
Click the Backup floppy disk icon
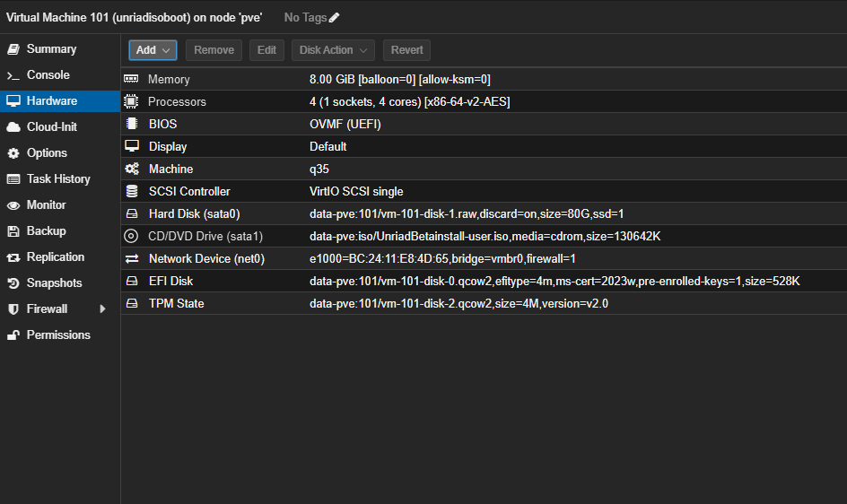pyautogui.click(x=13, y=231)
